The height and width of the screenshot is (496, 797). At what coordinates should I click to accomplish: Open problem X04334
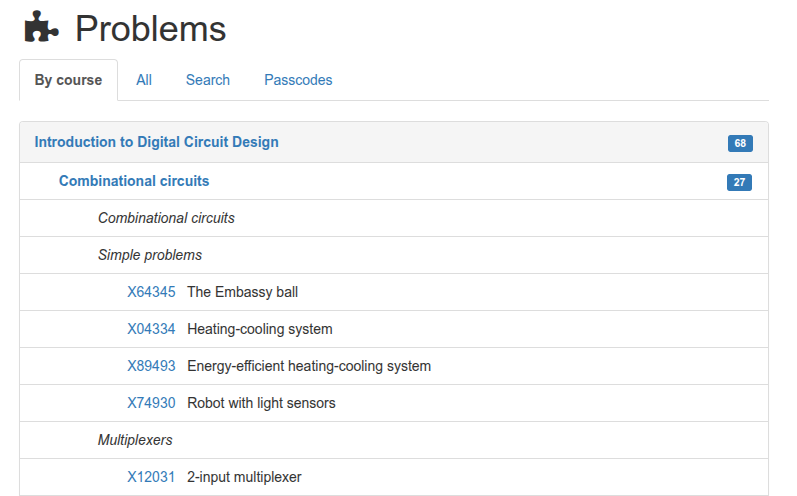pos(151,329)
